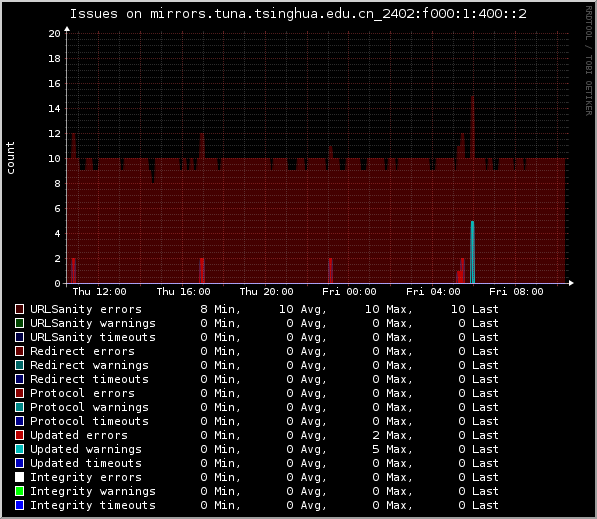
Task: Click the URLSanity warnings green swatch
Action: pyautogui.click(x=19, y=323)
